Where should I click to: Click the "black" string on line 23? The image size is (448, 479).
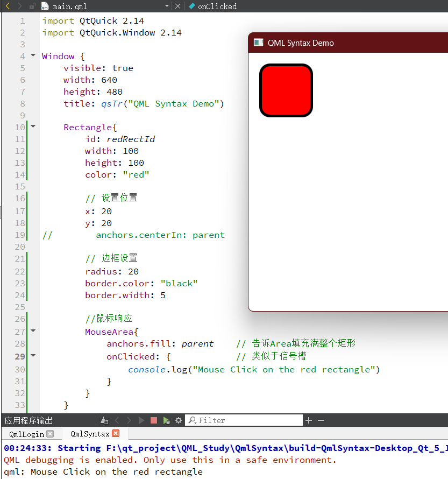179,284
